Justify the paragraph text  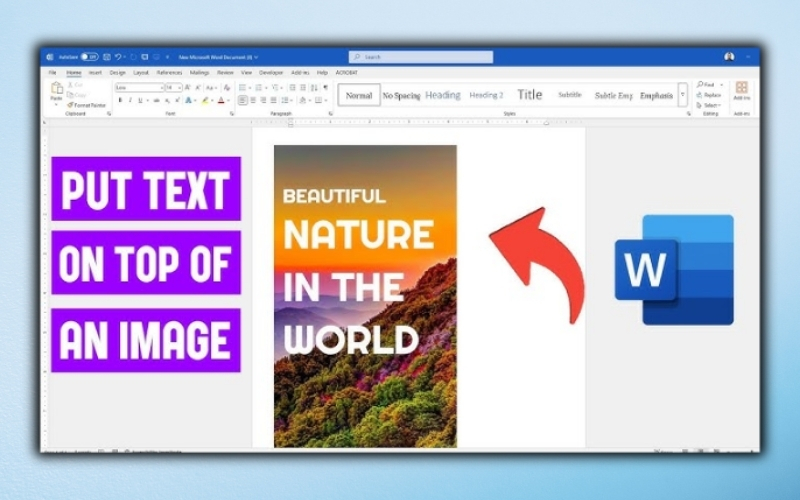[x=273, y=101]
